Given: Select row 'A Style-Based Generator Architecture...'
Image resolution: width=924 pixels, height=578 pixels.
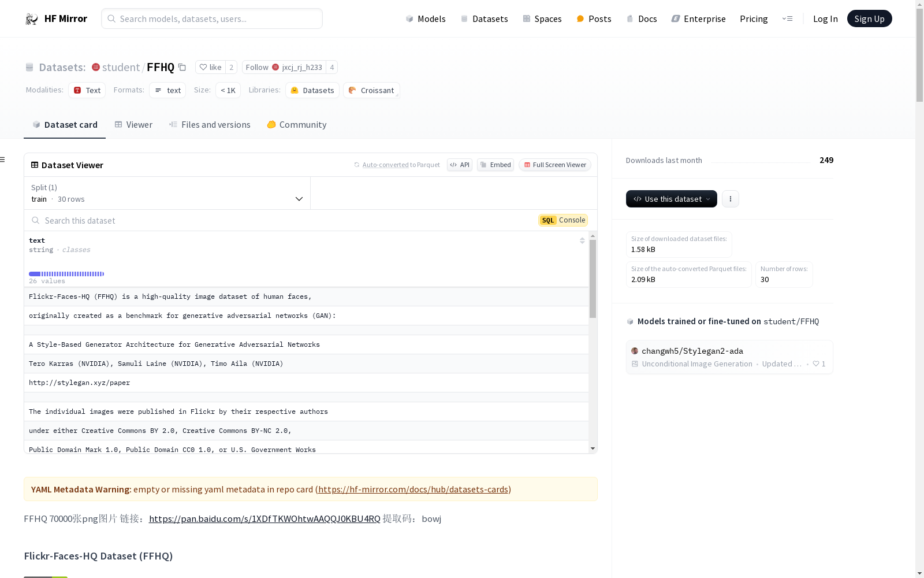Looking at the screenshot, I should (306, 344).
